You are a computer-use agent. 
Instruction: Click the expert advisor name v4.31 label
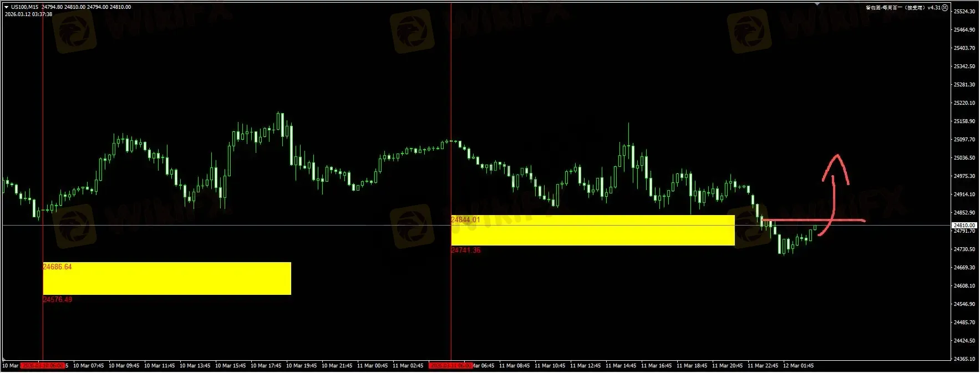pyautogui.click(x=903, y=8)
